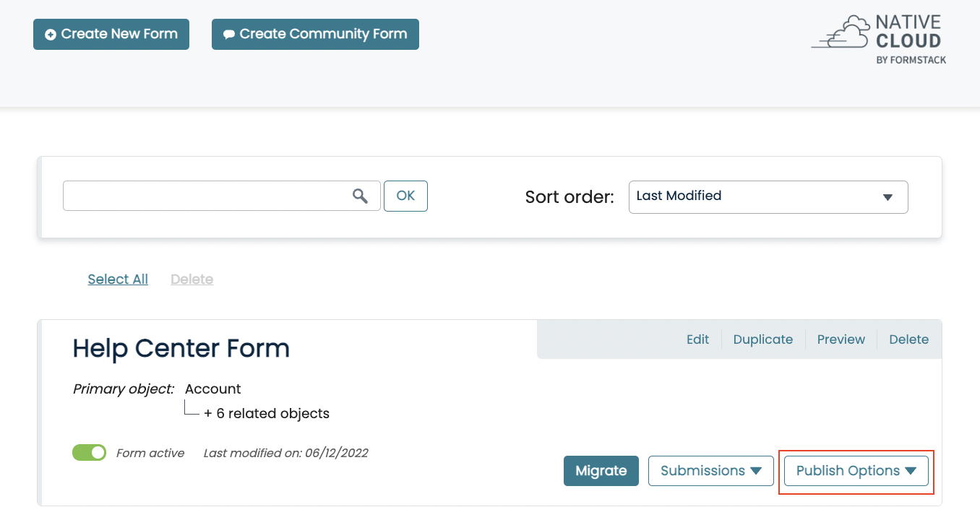980x520 pixels.
Task: Delete the Help Center Form via actions bar
Action: point(908,339)
